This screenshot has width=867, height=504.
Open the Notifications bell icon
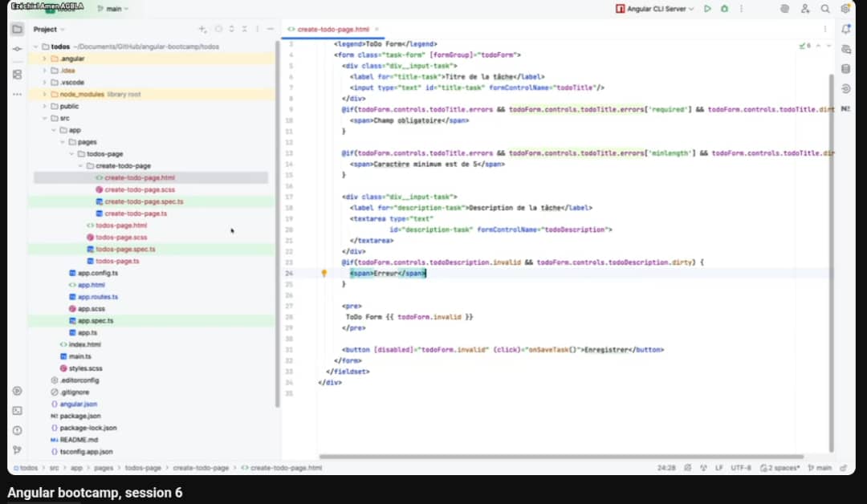(x=845, y=29)
